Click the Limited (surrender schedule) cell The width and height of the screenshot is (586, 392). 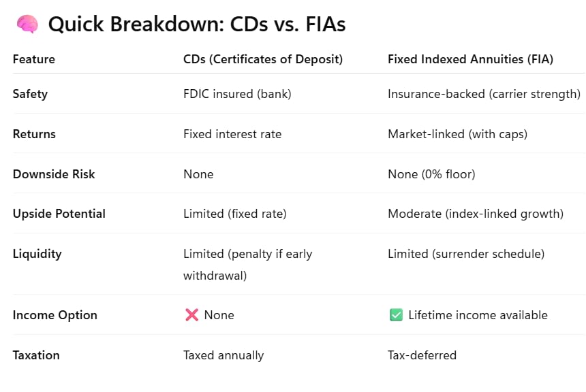click(x=466, y=255)
